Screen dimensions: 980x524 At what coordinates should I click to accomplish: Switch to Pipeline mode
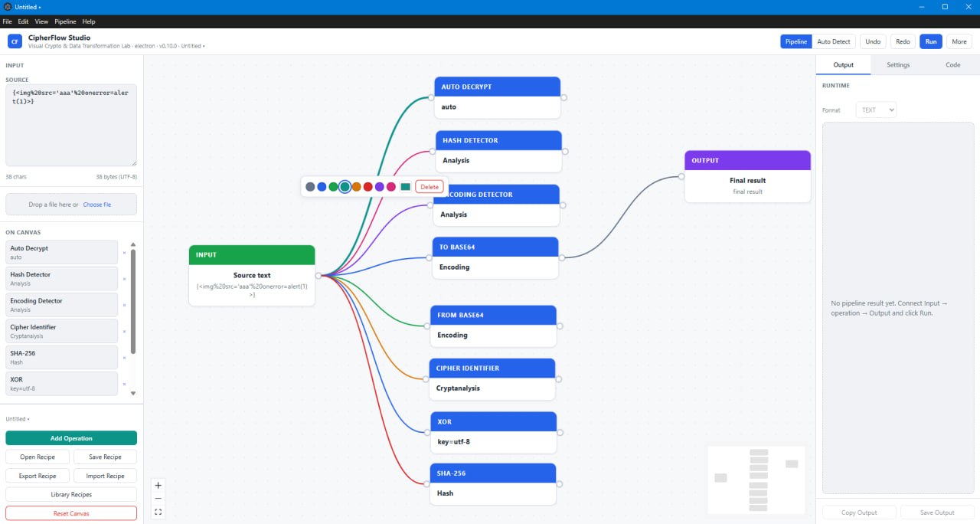796,41
